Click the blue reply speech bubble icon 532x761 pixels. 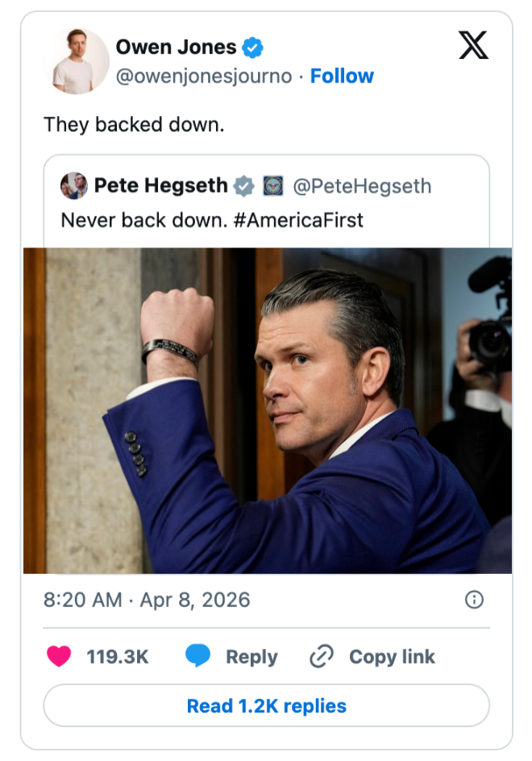pos(198,656)
